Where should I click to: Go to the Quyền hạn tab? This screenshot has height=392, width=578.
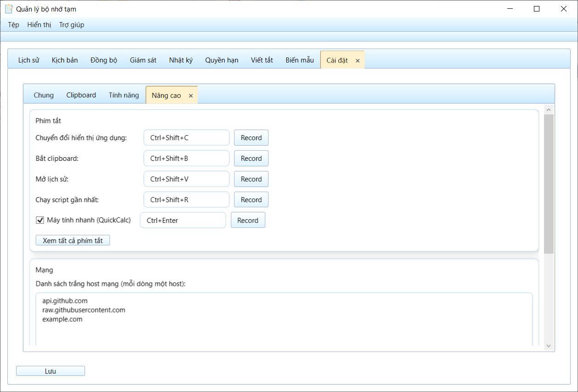pyautogui.click(x=221, y=60)
